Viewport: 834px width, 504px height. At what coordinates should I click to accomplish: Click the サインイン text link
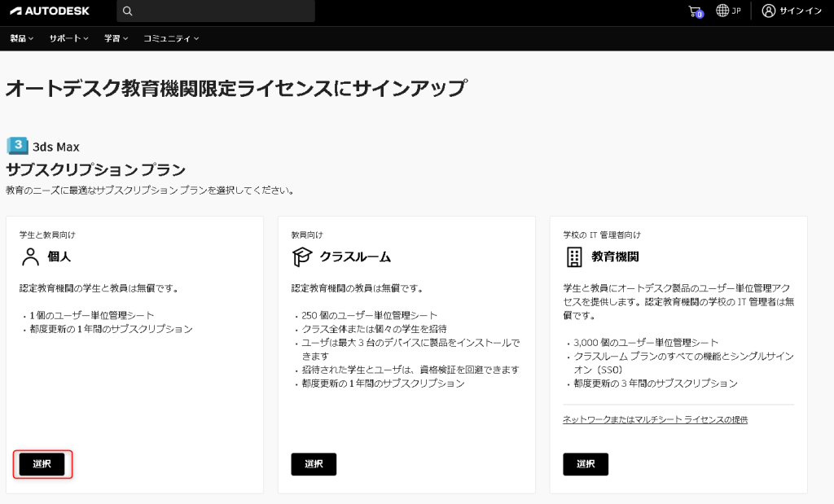tap(801, 11)
